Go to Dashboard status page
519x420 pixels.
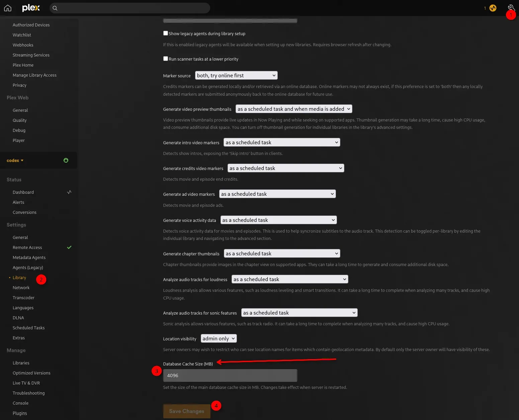(x=23, y=192)
